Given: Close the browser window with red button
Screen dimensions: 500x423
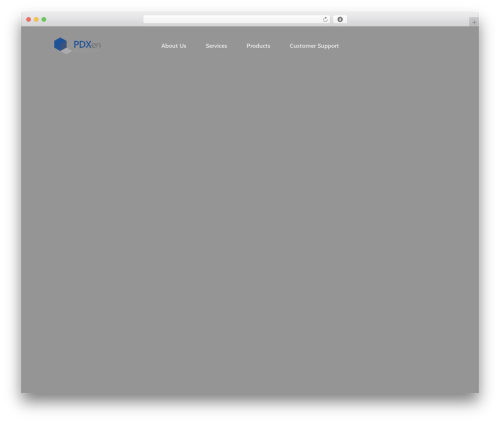Looking at the screenshot, I should pyautogui.click(x=29, y=19).
